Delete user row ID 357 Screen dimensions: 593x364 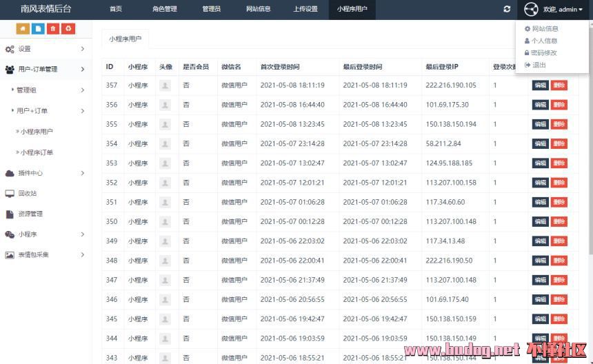[559, 85]
